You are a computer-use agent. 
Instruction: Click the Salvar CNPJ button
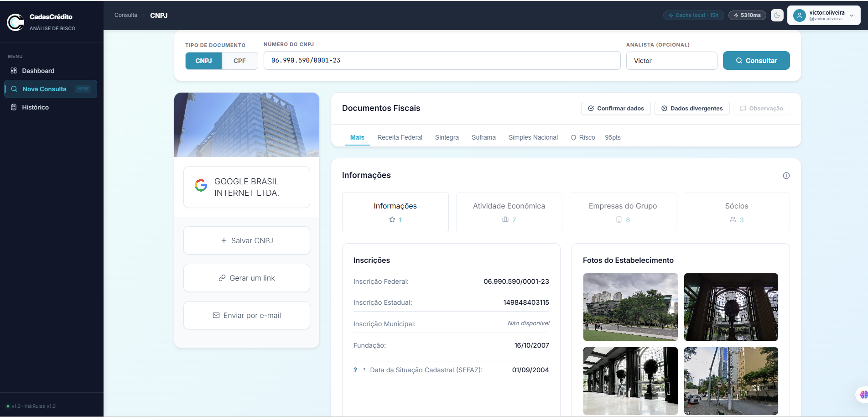247,240
